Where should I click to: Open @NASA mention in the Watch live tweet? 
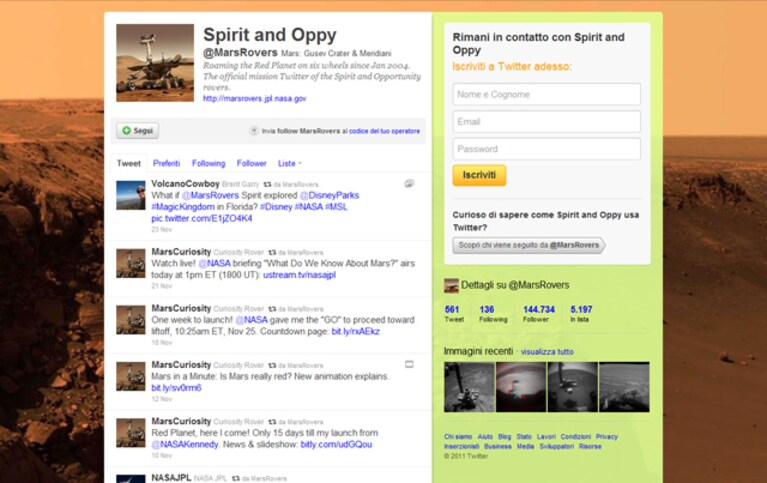[x=214, y=263]
